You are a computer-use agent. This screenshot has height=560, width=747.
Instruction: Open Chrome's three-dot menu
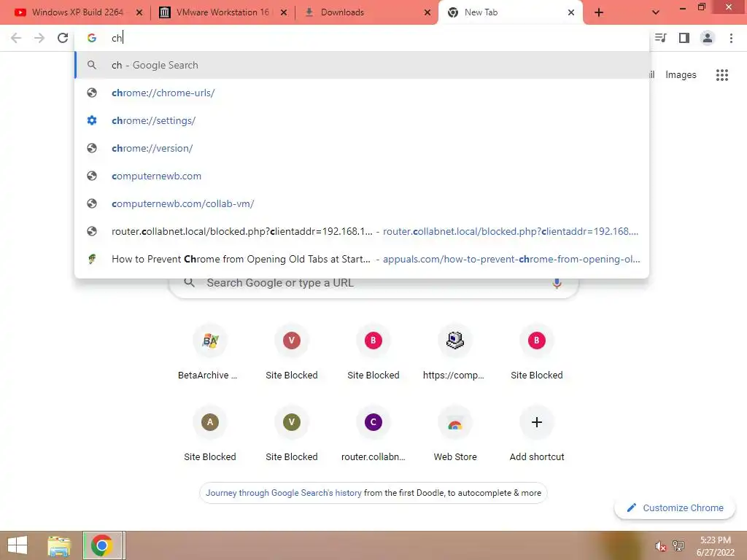731,38
